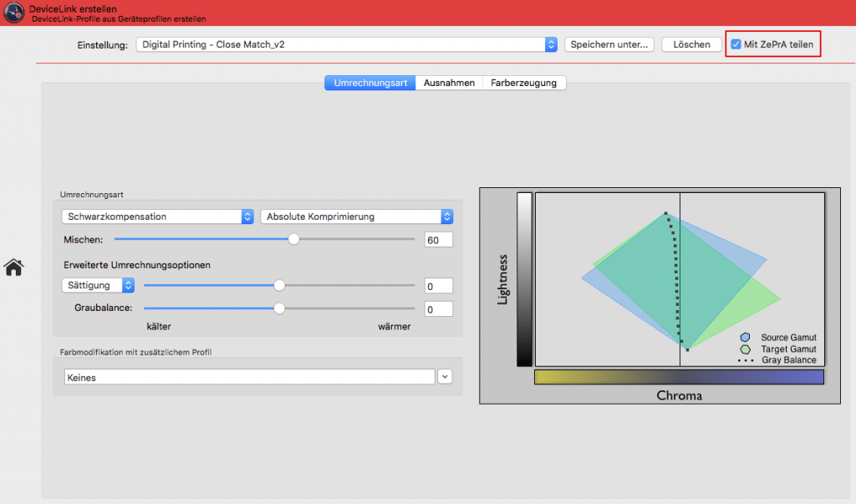
Task: Switch to the Farberzeugung tab
Action: 524,83
